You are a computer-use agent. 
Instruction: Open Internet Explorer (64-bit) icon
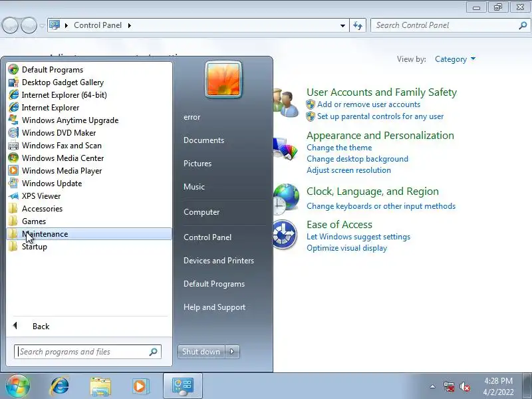[x=13, y=94]
